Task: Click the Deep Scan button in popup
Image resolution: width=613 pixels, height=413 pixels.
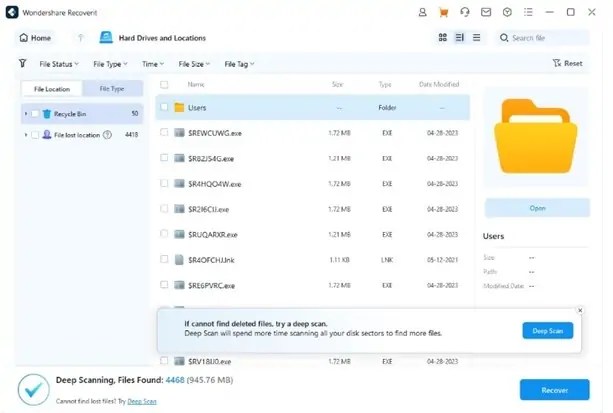Action: (x=548, y=331)
